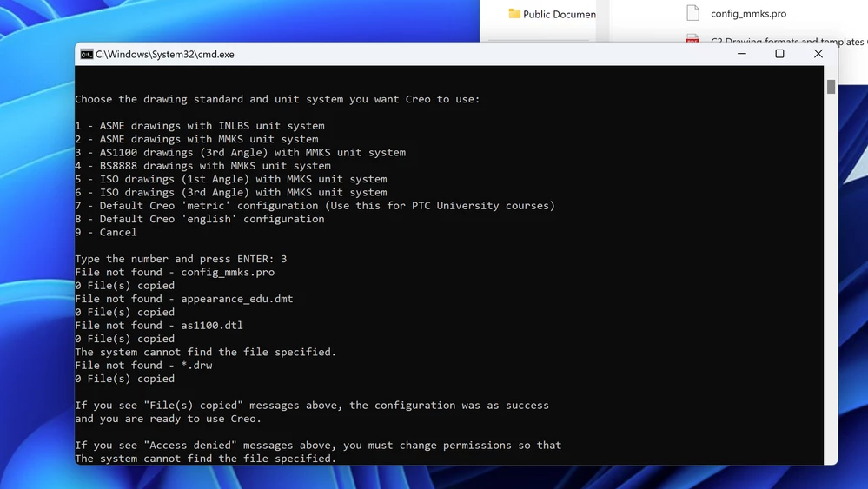Viewport: 868px width, 489px height.
Task: Click the config_mmks.pro file icon
Action: pos(692,13)
